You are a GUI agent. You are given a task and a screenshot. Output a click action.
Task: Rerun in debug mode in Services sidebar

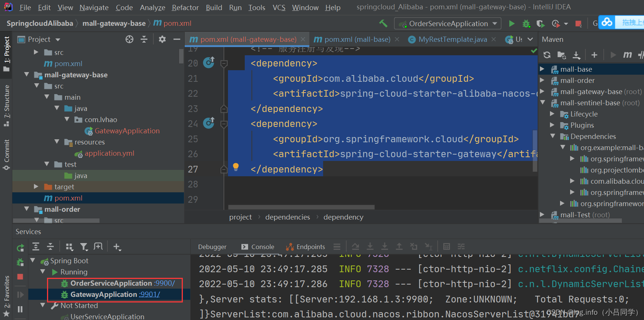click(20, 262)
